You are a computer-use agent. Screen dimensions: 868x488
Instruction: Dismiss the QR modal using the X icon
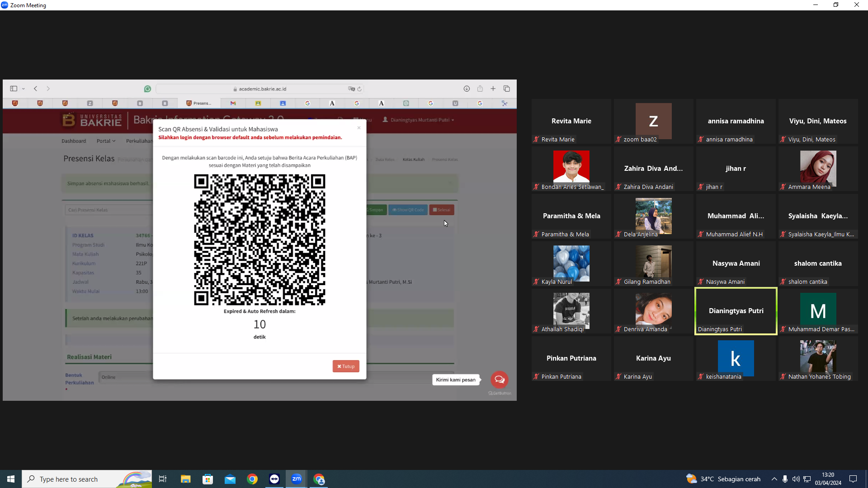[359, 128]
